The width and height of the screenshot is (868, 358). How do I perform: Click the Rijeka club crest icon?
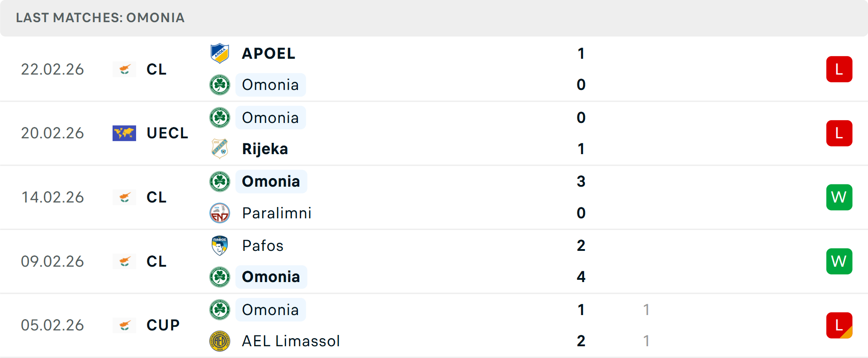coord(220,149)
